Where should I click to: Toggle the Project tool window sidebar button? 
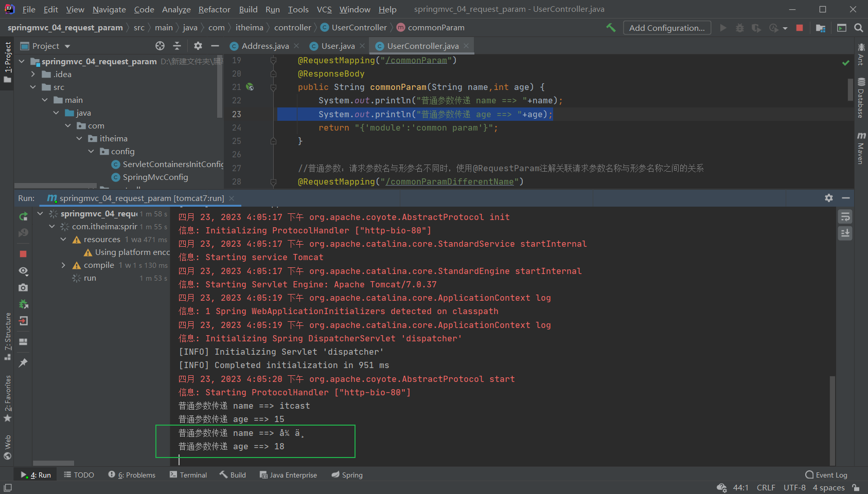[x=7, y=62]
